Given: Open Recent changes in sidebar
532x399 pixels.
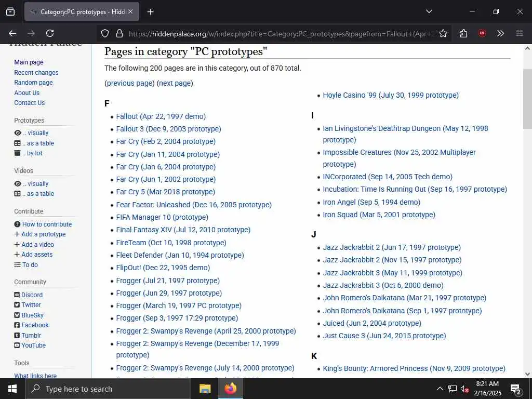Looking at the screenshot, I should (36, 73).
